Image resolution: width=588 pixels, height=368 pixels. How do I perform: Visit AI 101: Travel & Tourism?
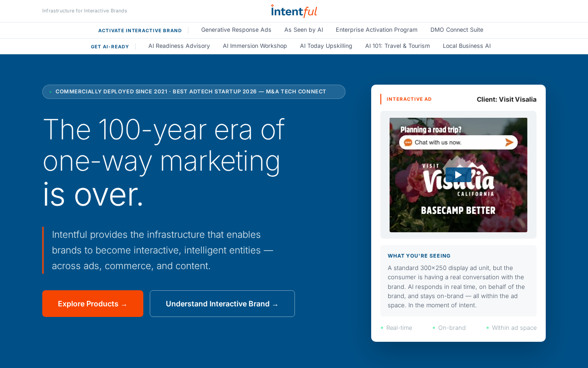click(x=397, y=46)
